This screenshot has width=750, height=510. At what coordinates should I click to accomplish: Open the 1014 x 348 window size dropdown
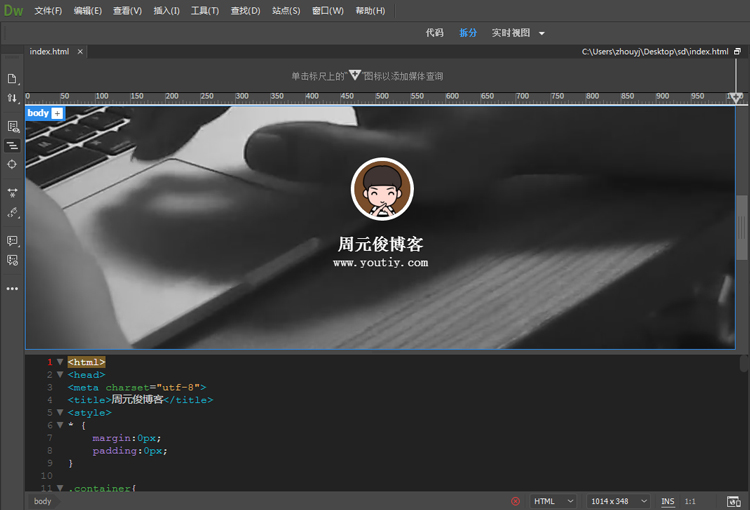tap(619, 501)
